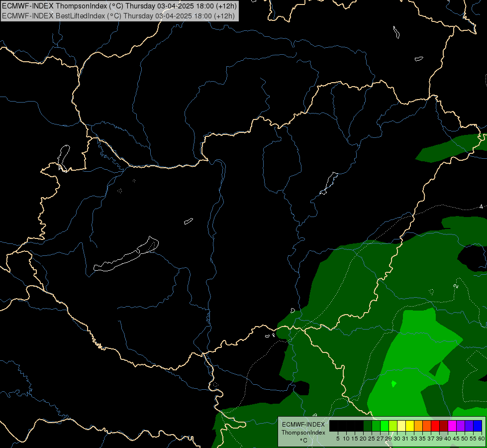Pick the bright green 27–29 legend swatch
The width and height of the screenshot is (487, 448).
click(x=385, y=426)
